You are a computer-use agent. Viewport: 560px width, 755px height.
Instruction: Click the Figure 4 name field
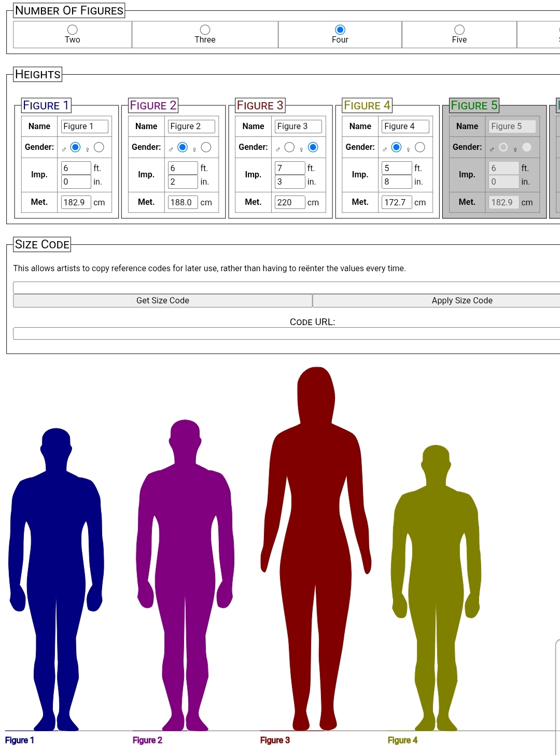point(405,127)
